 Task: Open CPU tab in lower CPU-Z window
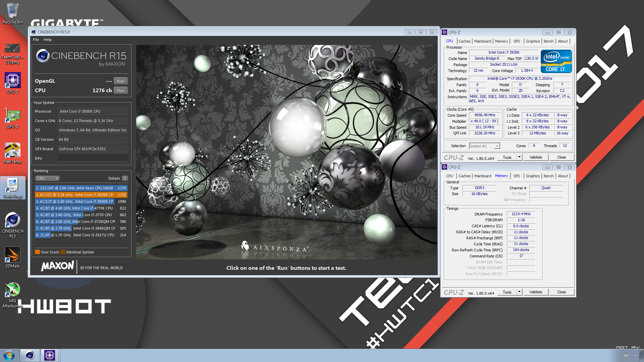coord(449,176)
